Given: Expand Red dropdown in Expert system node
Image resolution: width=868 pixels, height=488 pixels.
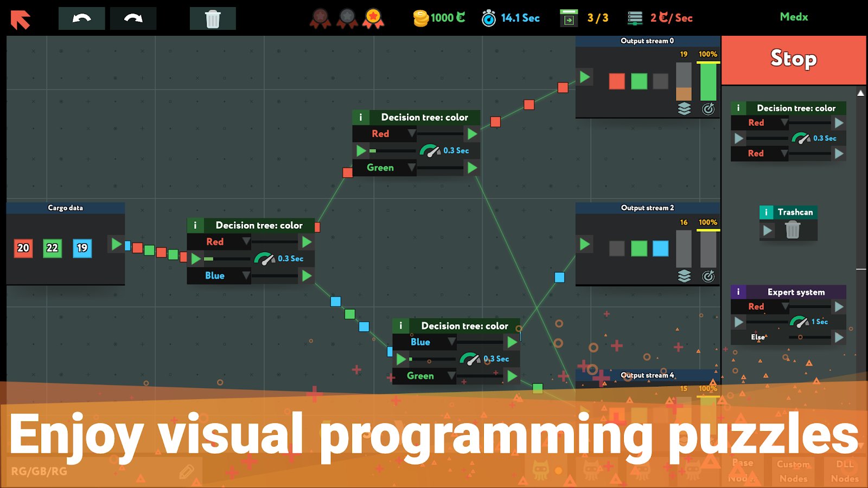Looking at the screenshot, I should coord(784,306).
